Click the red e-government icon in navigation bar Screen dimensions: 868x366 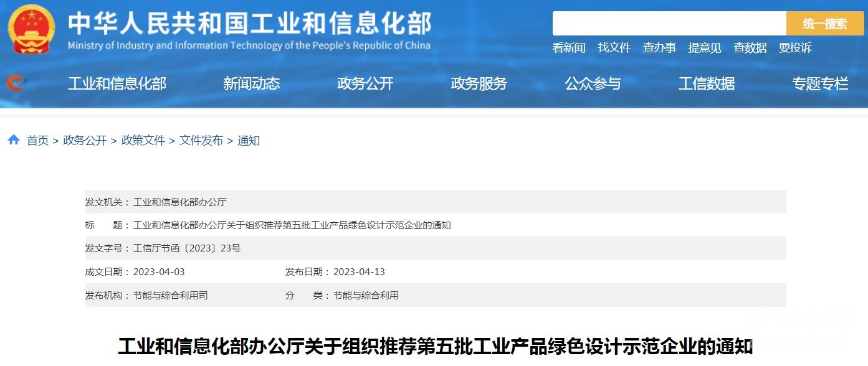click(15, 83)
